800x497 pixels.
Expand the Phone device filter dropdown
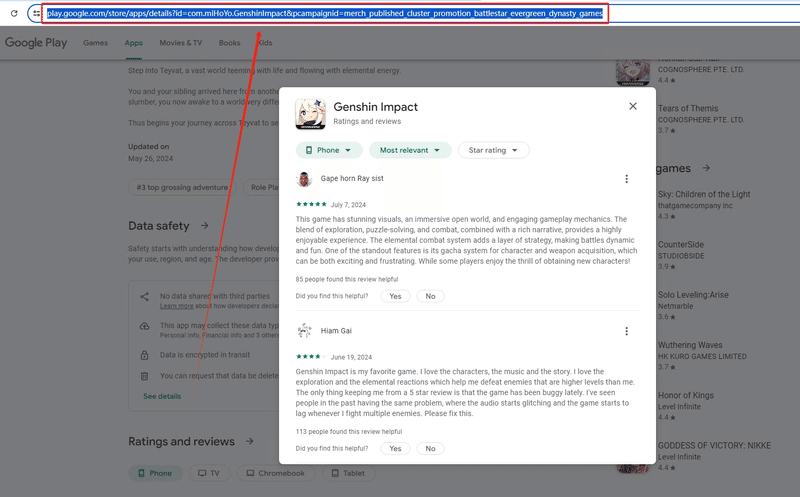329,150
